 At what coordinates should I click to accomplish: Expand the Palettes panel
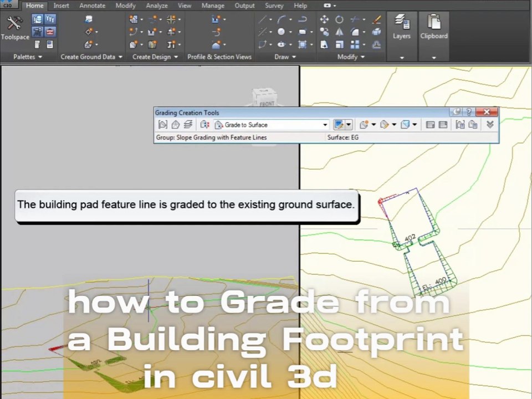click(28, 57)
